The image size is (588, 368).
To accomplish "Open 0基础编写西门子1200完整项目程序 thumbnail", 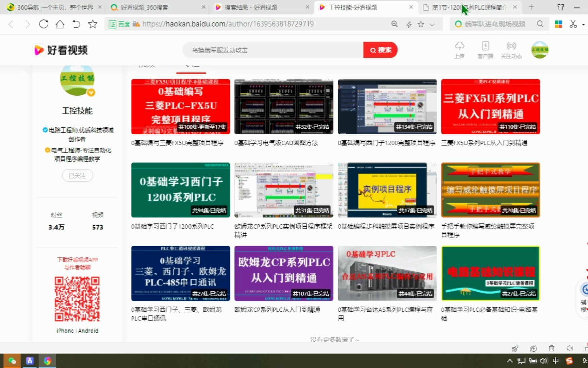I will (x=387, y=107).
